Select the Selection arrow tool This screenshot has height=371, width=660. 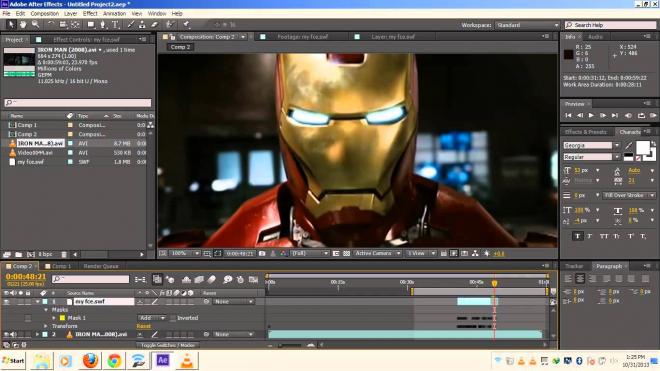[x=11, y=25]
